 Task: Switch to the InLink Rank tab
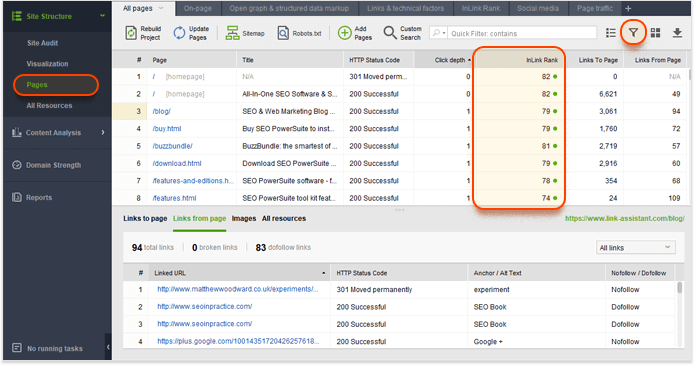click(481, 8)
